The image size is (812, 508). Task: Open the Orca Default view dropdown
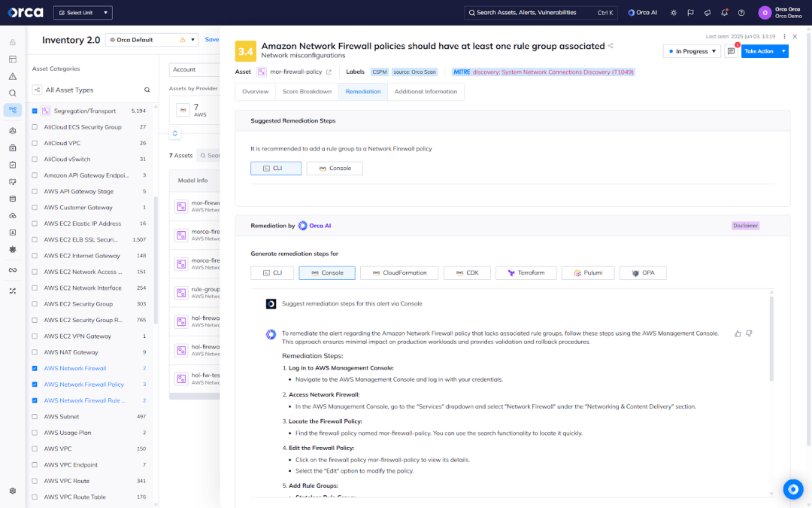point(152,40)
